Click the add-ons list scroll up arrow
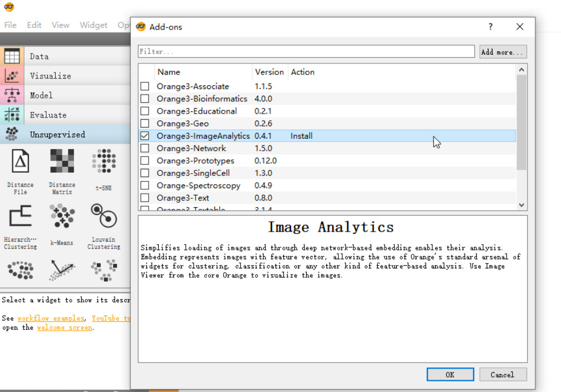 click(521, 70)
